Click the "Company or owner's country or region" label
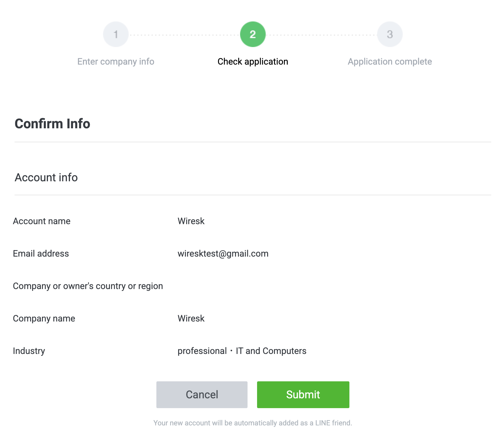The width and height of the screenshot is (504, 437). (88, 286)
